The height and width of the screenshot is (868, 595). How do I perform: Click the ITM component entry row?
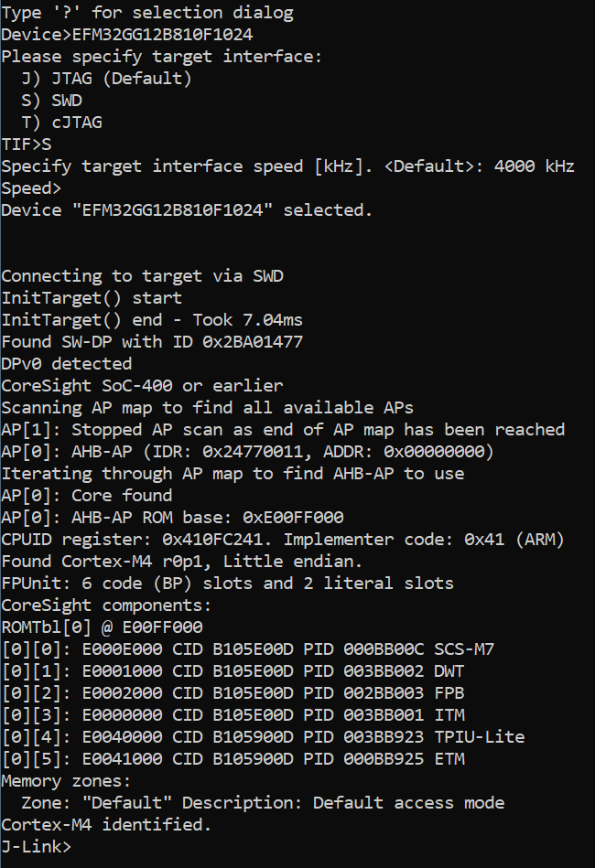[x=233, y=714]
